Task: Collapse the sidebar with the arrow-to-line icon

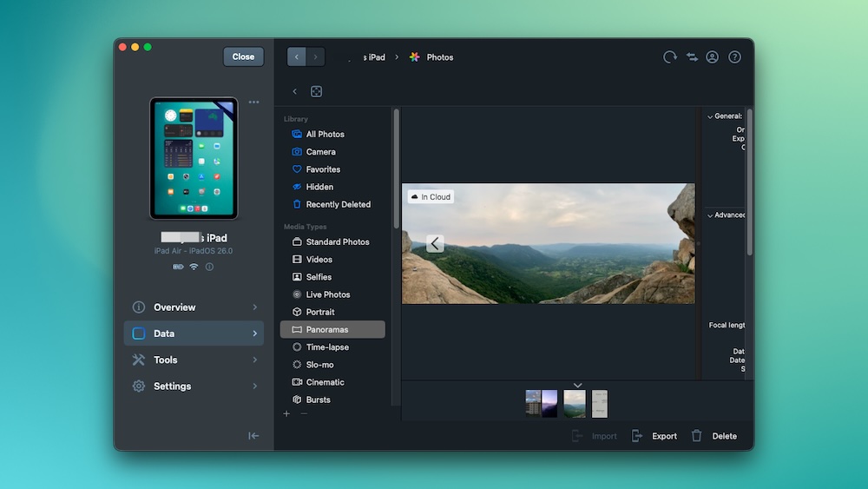Action: click(253, 436)
